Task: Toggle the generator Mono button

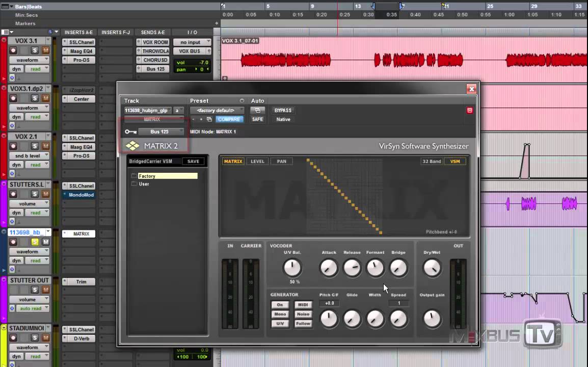Action: 280,314
